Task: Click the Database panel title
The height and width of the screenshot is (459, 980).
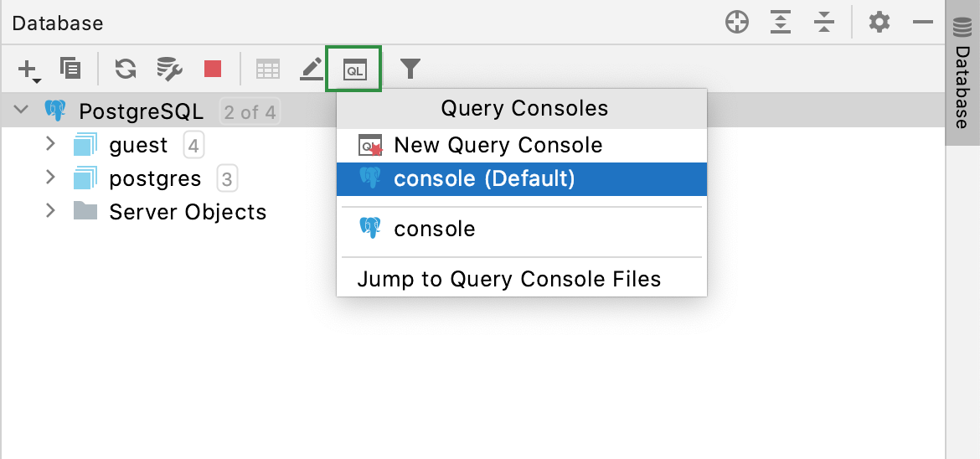Action: pos(58,23)
